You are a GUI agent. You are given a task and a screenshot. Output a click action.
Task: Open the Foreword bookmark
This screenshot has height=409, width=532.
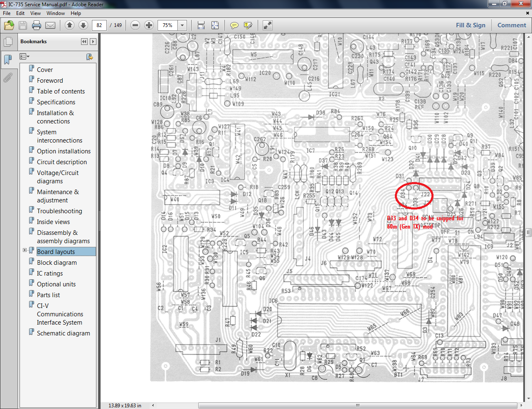(x=50, y=81)
